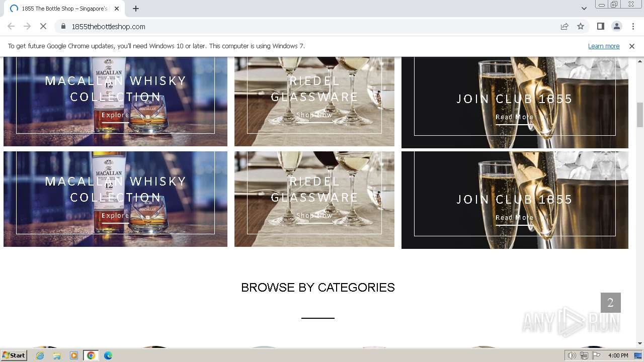Click the taskbar clock 4:00 PM
The image size is (644, 362).
point(618,355)
